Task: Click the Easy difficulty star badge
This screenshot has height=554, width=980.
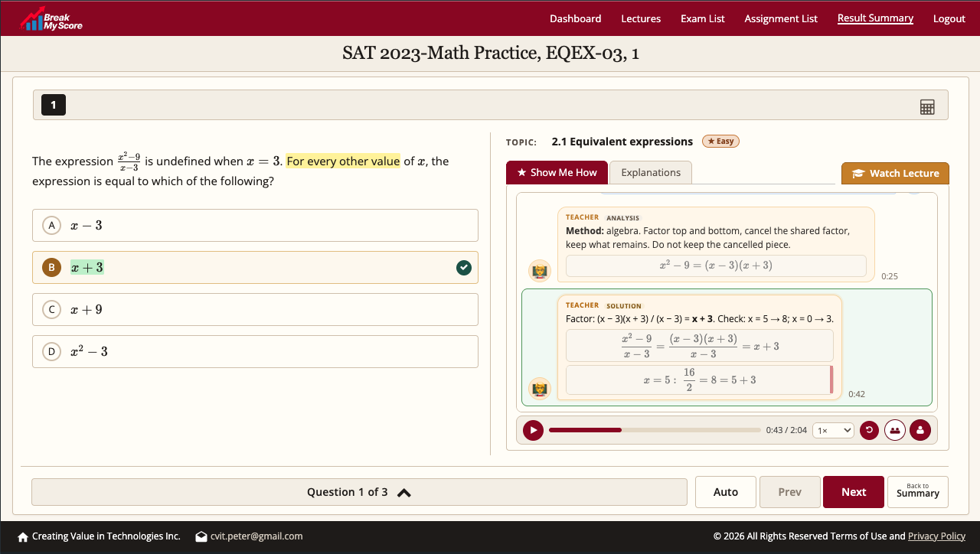Action: [720, 142]
